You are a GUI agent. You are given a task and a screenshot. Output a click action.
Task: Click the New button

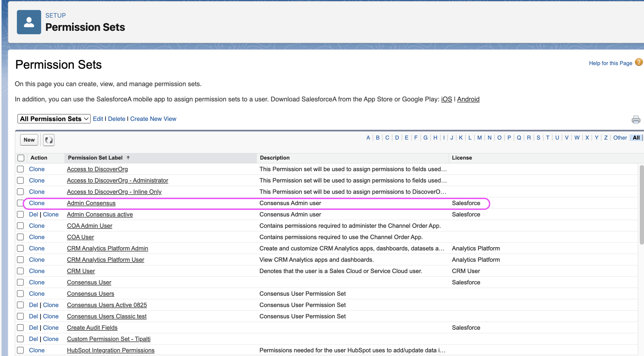[x=29, y=140]
